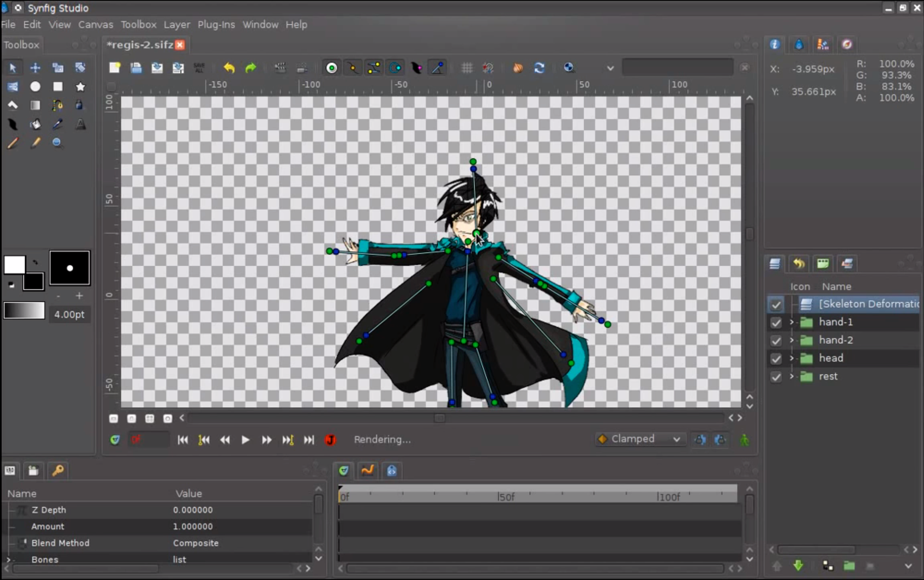Toggle vertex handles display
Screen dimensions: 924x580
[353, 68]
